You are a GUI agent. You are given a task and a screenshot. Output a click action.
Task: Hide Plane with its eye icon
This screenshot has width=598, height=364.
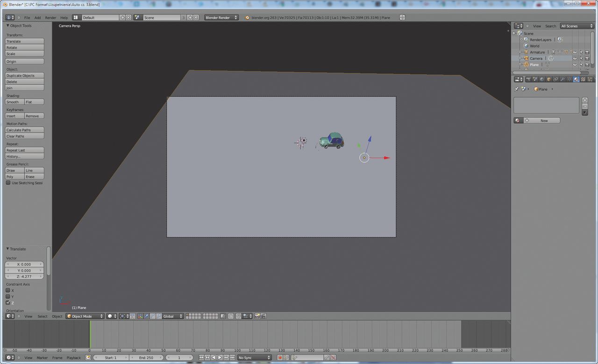(x=575, y=64)
